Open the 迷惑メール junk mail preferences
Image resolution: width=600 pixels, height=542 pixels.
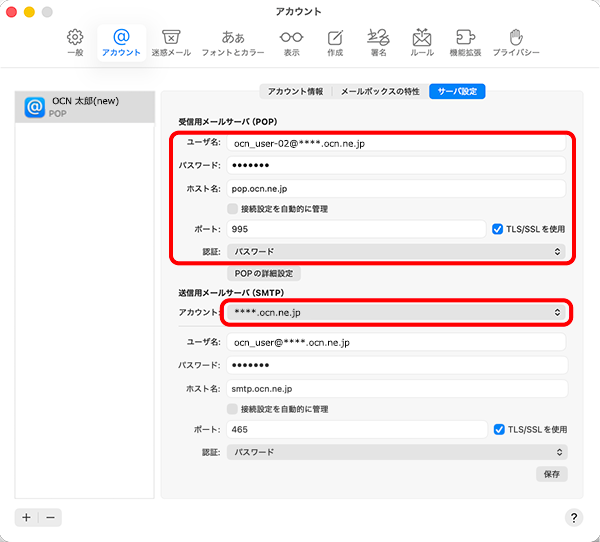[171, 42]
